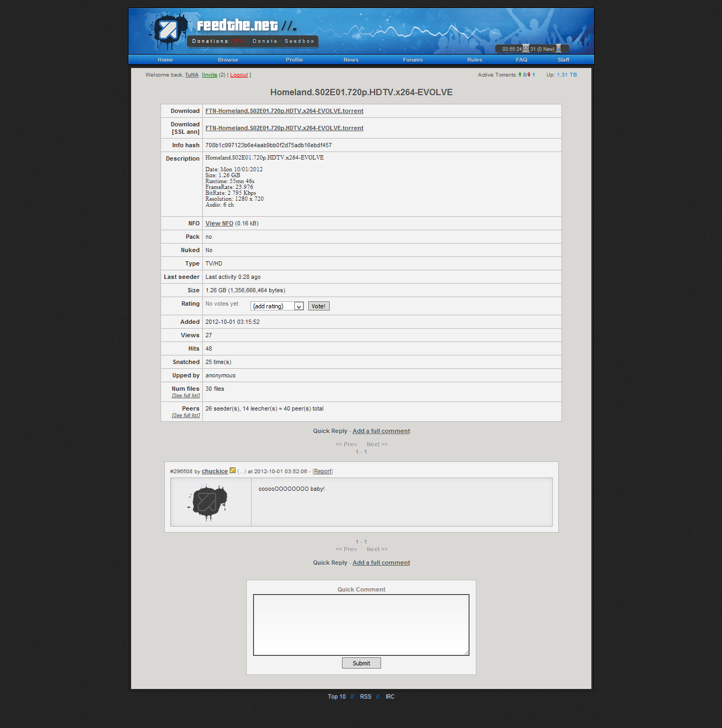The image size is (722, 728).
Task: Open the add rating dropdown
Action: [277, 306]
